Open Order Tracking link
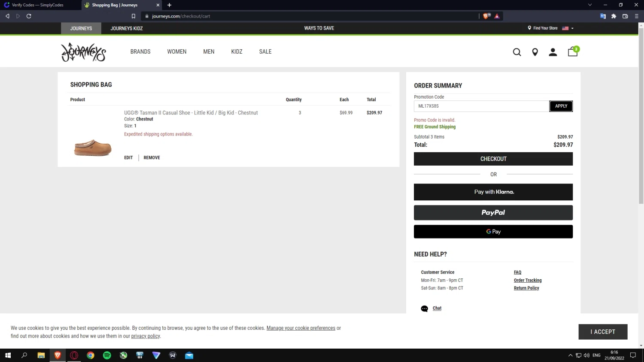This screenshot has height=362, width=644. tap(528, 281)
